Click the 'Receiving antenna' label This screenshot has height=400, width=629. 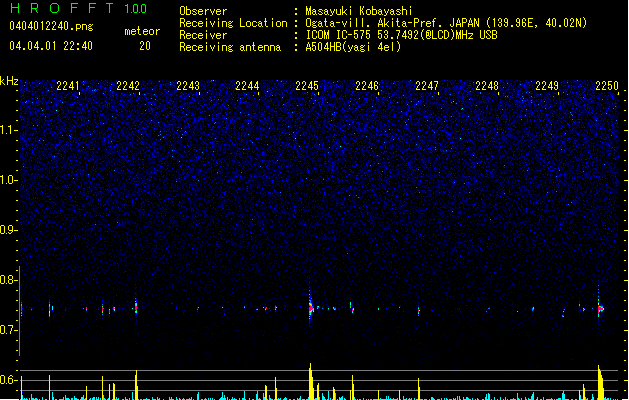(230, 47)
